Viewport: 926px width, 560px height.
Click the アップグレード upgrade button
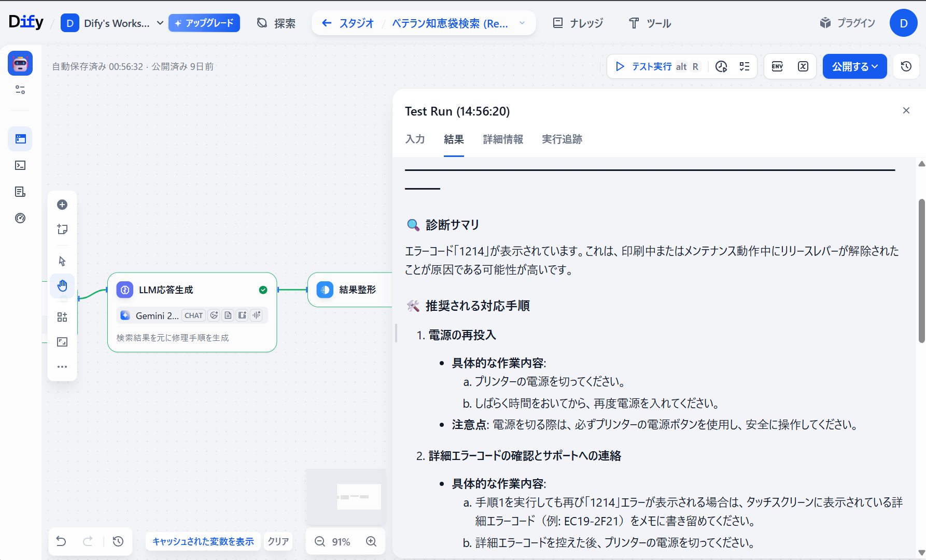(204, 23)
